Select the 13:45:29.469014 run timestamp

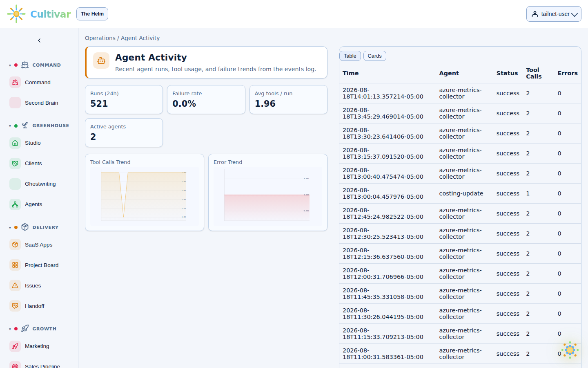(383, 113)
